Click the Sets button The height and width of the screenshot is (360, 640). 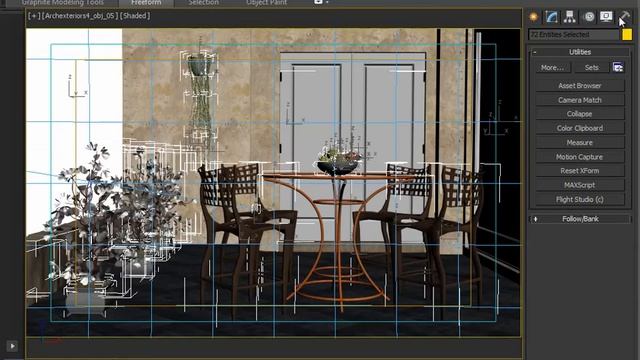click(591, 68)
